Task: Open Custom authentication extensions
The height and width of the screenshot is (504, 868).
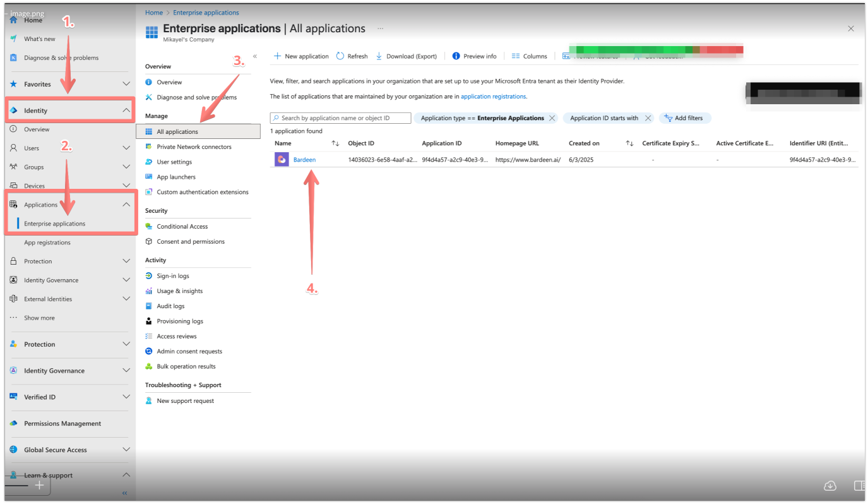Action: click(203, 192)
